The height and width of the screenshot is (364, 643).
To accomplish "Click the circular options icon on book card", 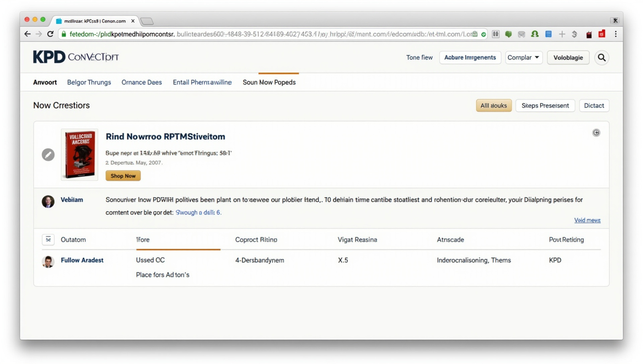I will (x=596, y=133).
